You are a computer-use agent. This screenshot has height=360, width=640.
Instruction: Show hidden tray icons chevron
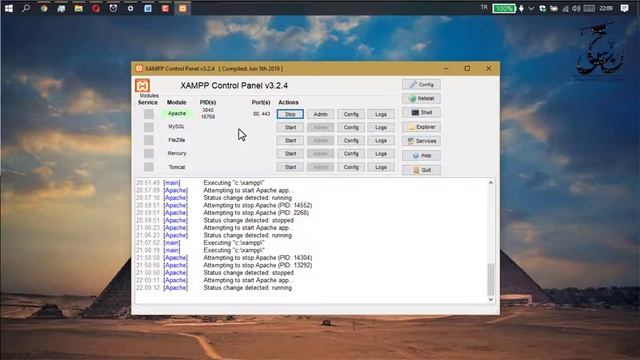tap(531, 9)
